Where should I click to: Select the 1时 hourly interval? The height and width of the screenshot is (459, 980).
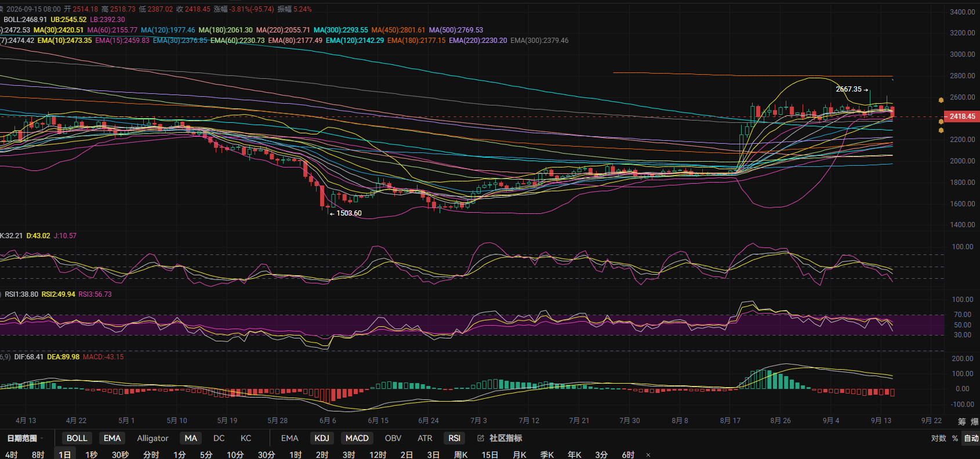coord(296,455)
